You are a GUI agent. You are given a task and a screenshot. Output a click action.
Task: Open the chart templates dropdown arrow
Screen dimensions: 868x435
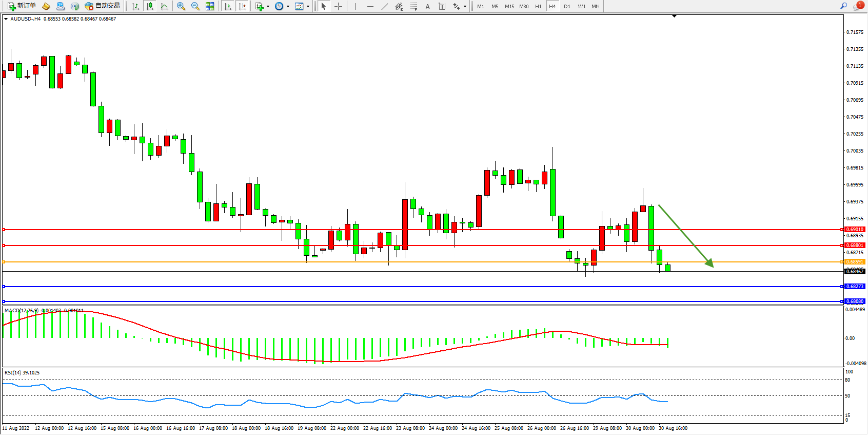pos(308,7)
